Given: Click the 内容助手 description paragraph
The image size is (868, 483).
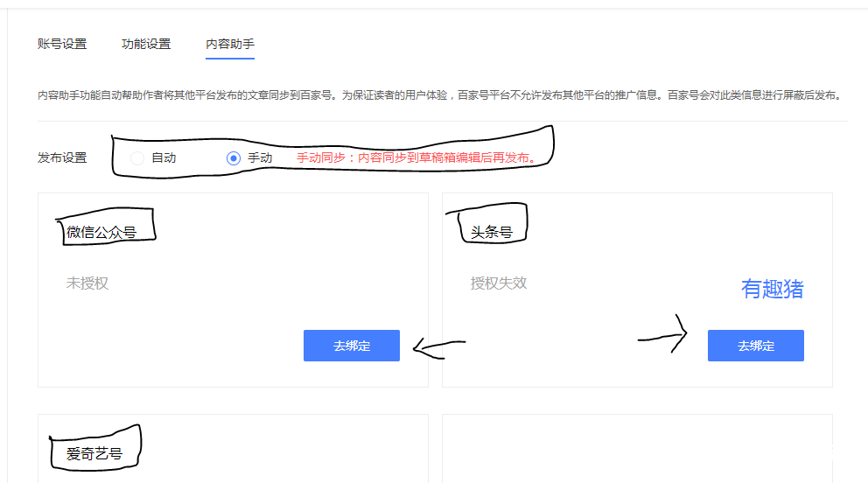Looking at the screenshot, I should point(441,95).
